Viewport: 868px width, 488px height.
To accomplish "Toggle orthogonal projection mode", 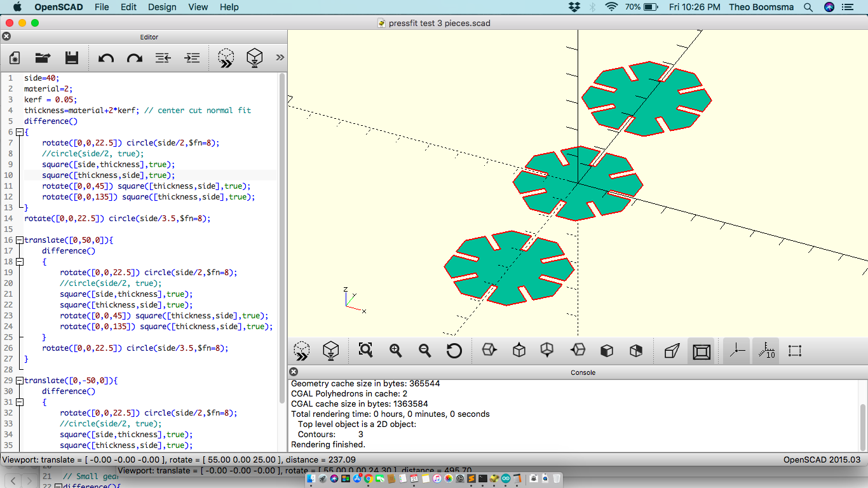I will [x=702, y=350].
